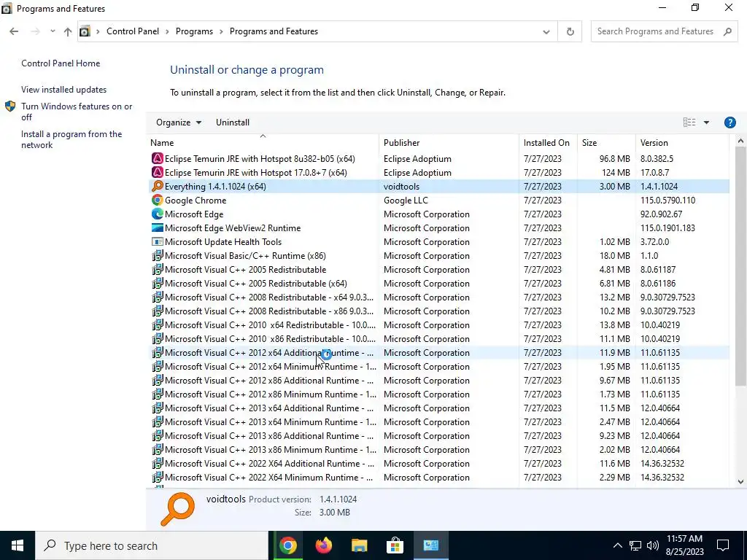Click the 96.8 MB size cell

(x=614, y=158)
